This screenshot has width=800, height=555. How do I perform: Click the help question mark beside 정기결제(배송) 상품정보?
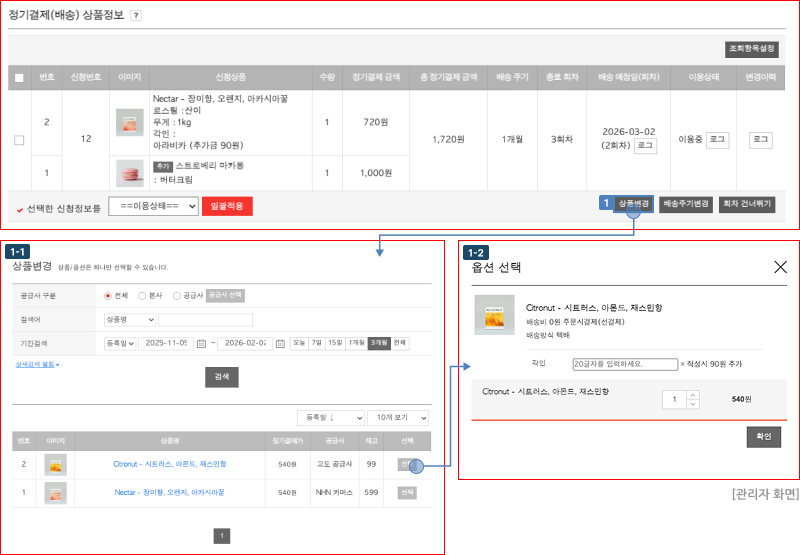pos(136,16)
